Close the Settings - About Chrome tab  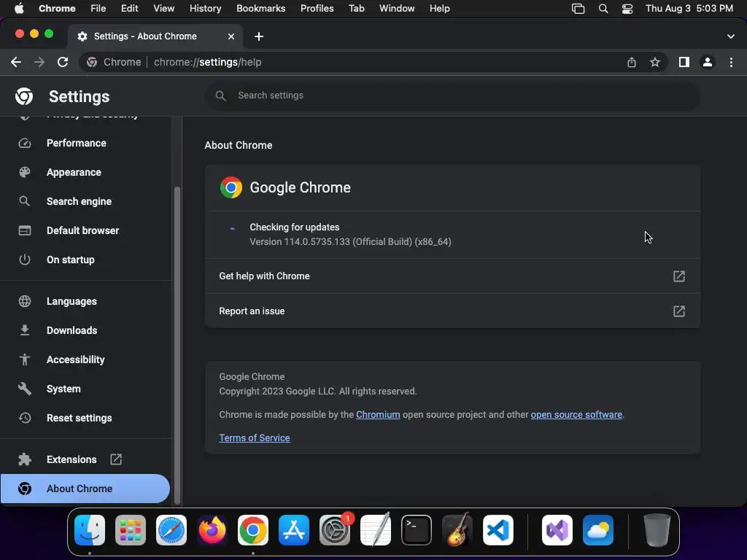(x=231, y=36)
